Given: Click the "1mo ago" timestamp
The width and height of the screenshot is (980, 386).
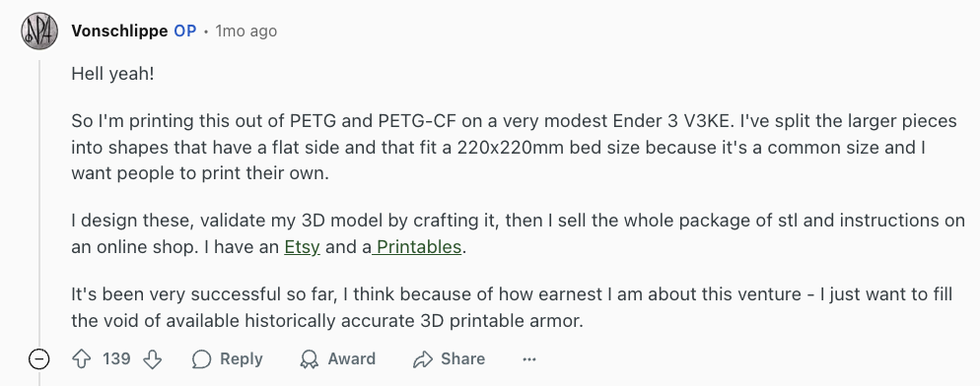Looking at the screenshot, I should 246,31.
